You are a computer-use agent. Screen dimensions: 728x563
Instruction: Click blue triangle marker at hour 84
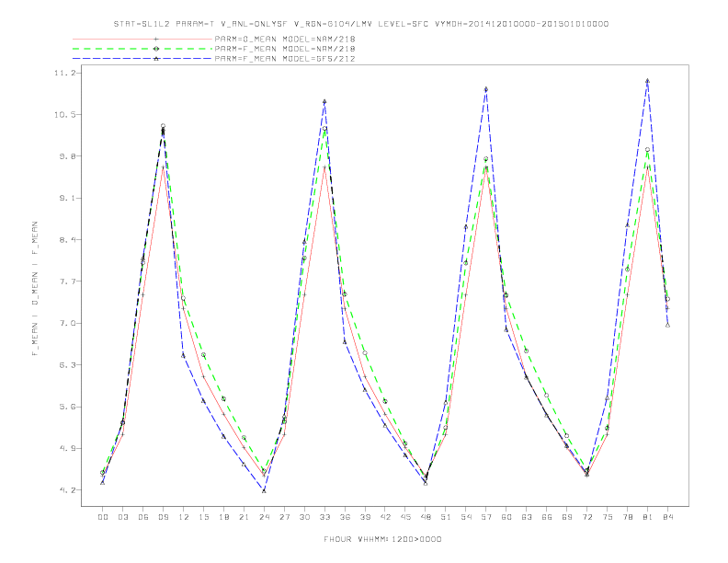point(667,325)
